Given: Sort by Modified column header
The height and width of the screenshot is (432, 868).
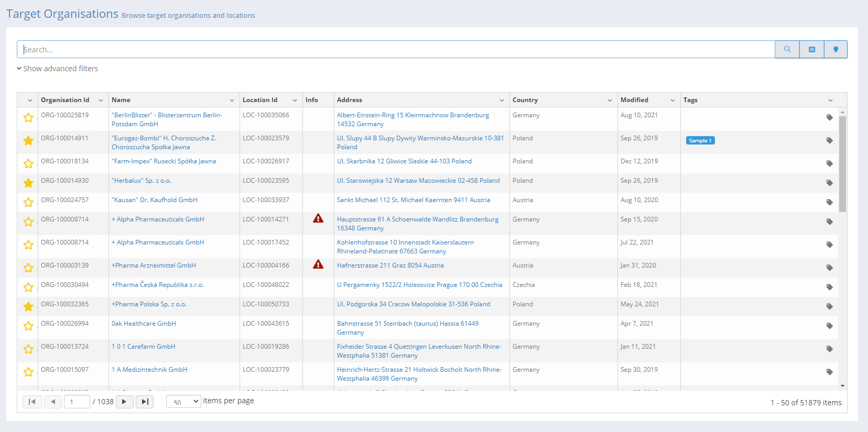Looking at the screenshot, I should point(634,100).
